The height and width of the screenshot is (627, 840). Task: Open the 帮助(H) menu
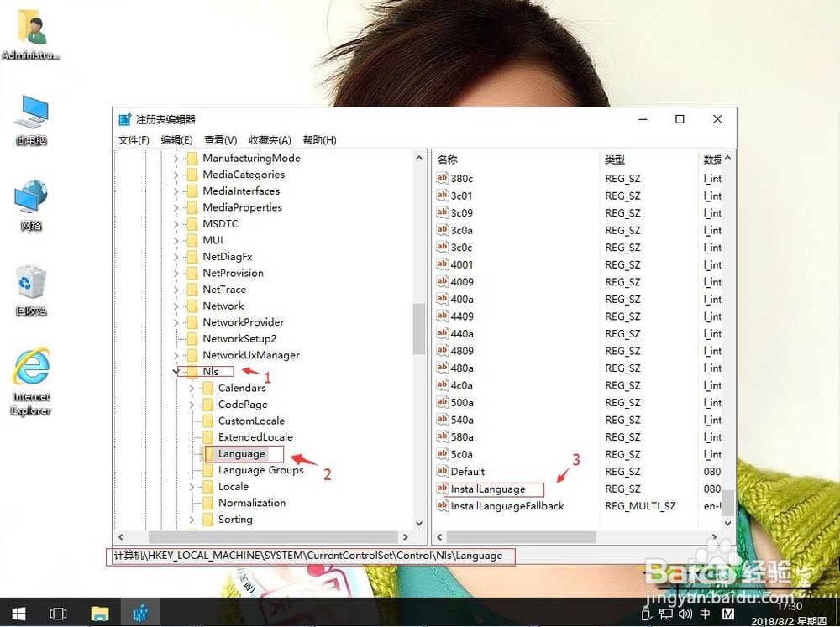point(320,139)
